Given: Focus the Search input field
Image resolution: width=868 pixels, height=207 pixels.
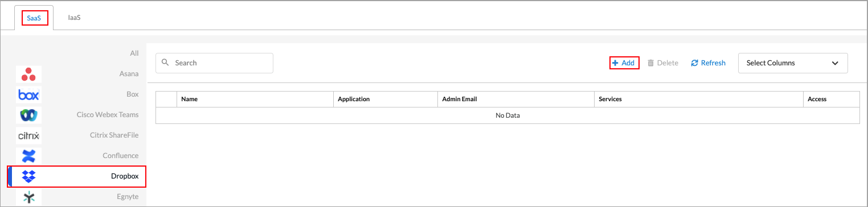Looking at the screenshot, I should tap(214, 63).
